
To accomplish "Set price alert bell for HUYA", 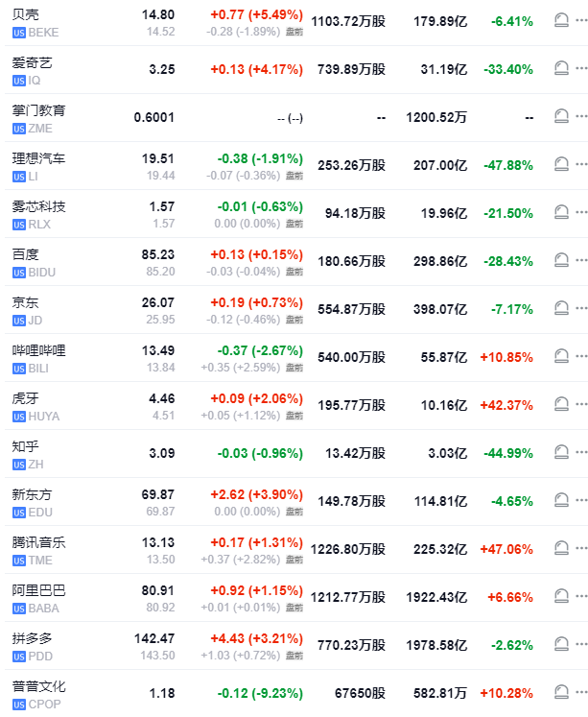I will [561, 404].
